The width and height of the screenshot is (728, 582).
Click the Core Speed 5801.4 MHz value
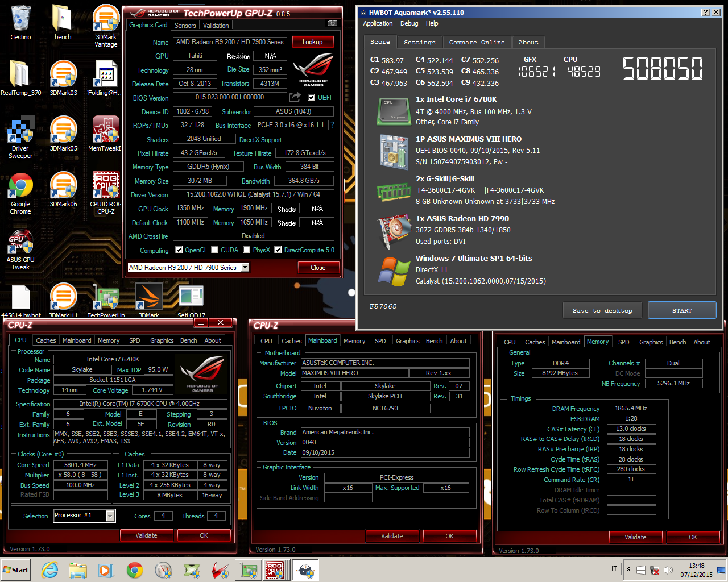click(80, 465)
